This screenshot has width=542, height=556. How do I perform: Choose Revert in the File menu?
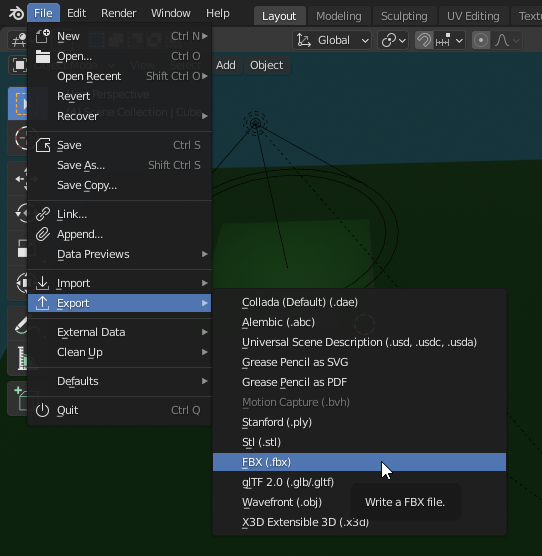point(119,96)
